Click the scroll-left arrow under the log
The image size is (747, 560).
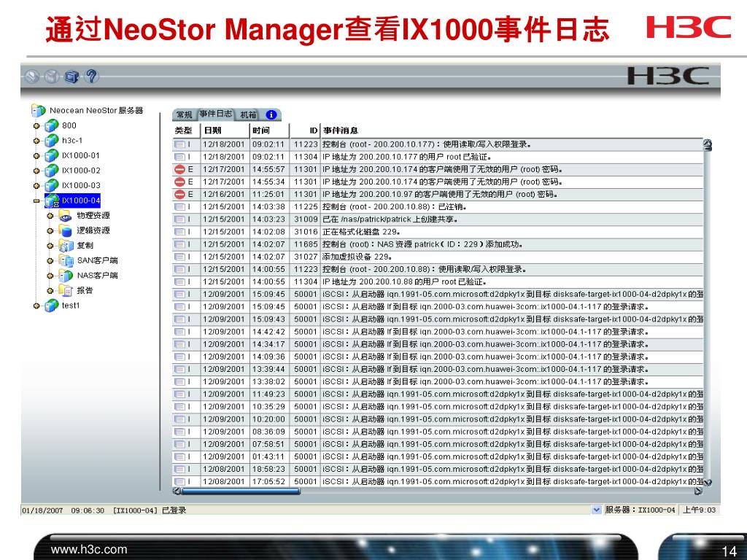[x=177, y=491]
